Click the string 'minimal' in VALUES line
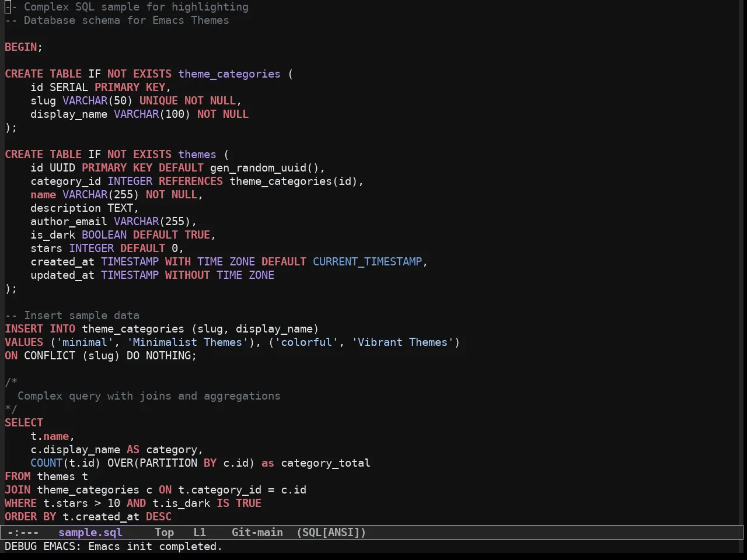The width and height of the screenshot is (747, 560). (85, 342)
